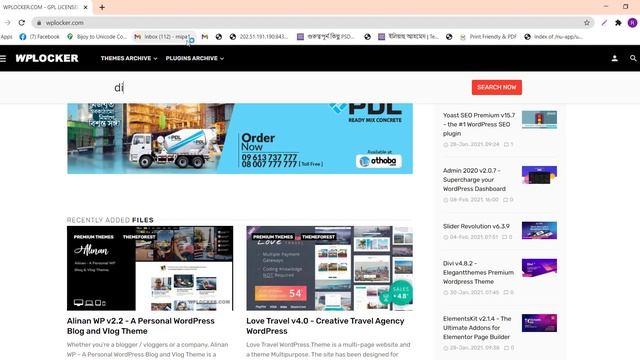Bookmark this page with star icon
This screenshot has width=640, height=360.
coord(587,23)
